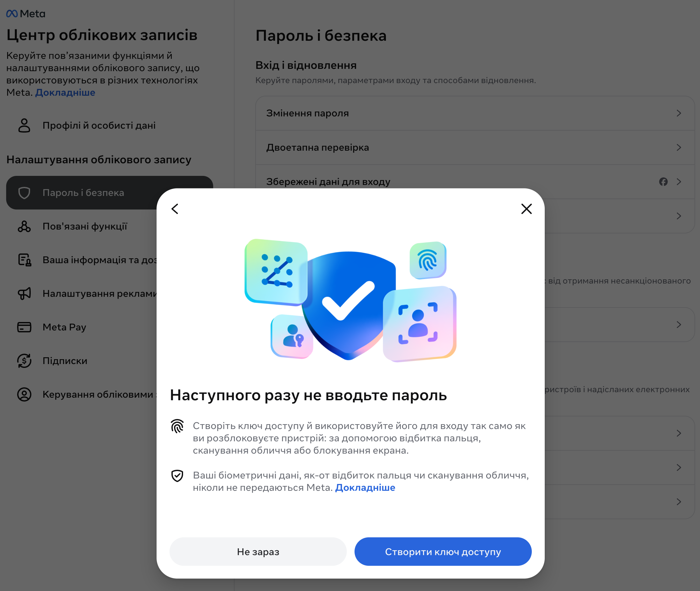The image size is (700, 591).
Task: Click the Керування обліковими account icon
Action: [24, 394]
